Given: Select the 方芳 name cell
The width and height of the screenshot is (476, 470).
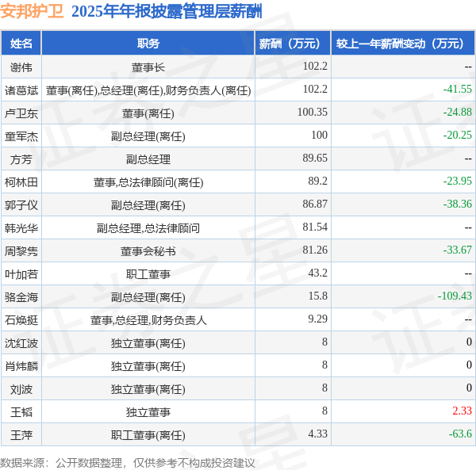Looking at the screenshot, I should click(x=21, y=159).
